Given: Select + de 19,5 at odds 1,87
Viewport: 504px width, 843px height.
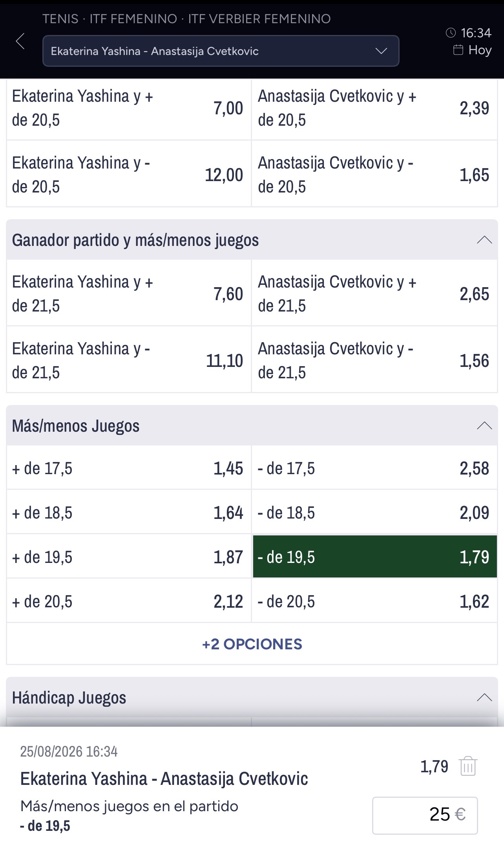Looking at the screenshot, I should 129,557.
